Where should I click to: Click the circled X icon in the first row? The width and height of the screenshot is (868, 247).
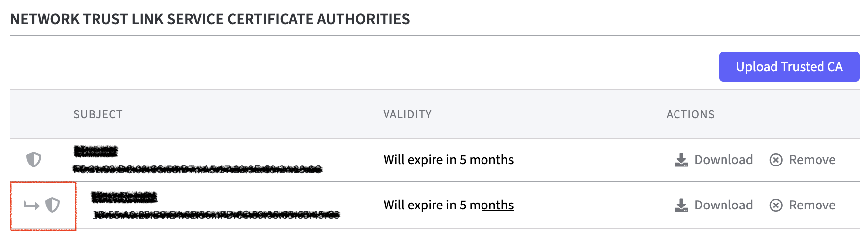coord(776,160)
